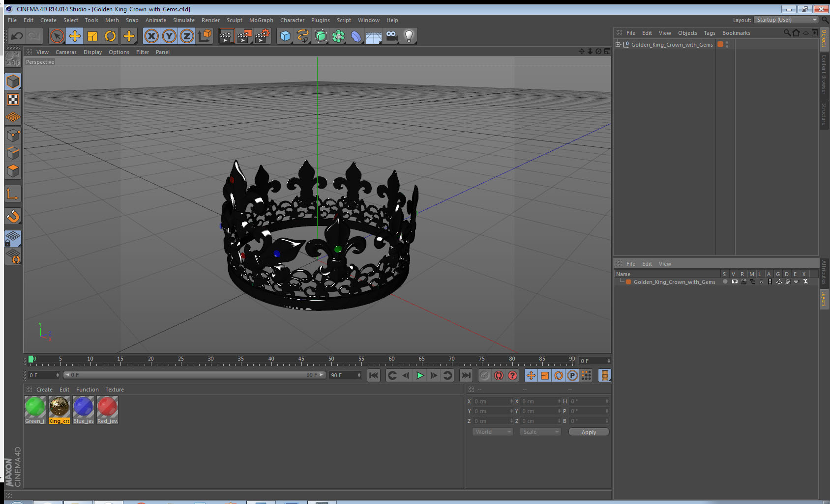
Task: Select the King_crown gold material thumbnail
Action: point(59,410)
